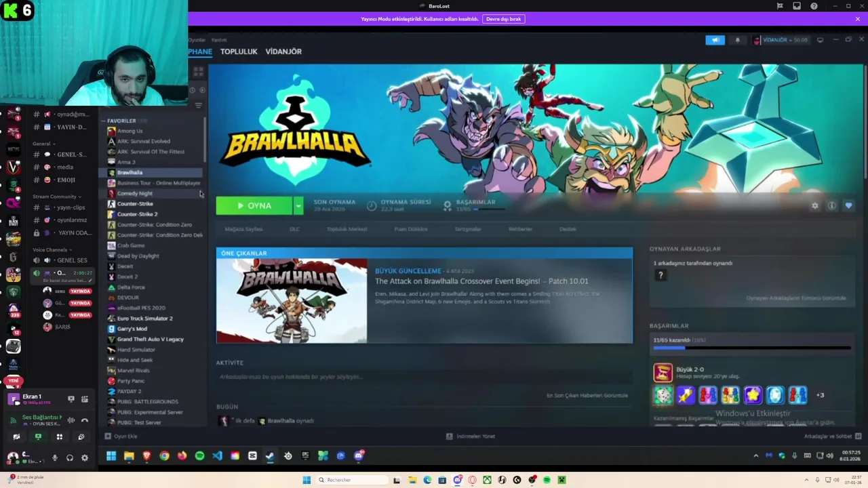Image resolution: width=868 pixels, height=488 pixels.
Task: Open EMOJI channel in Discord
Action: point(63,180)
